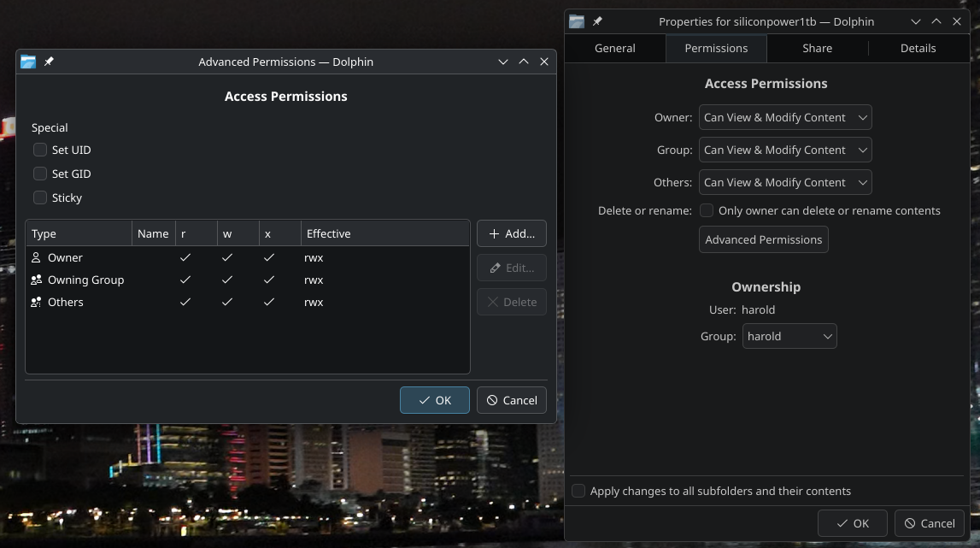This screenshot has height=548, width=980.
Task: Click the Owning Group icon in the table
Action: pos(36,280)
